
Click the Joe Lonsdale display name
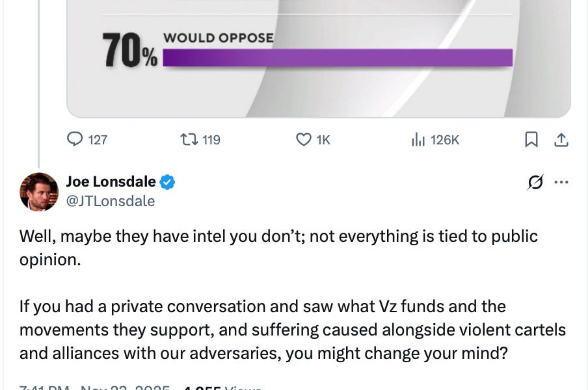pyautogui.click(x=111, y=182)
